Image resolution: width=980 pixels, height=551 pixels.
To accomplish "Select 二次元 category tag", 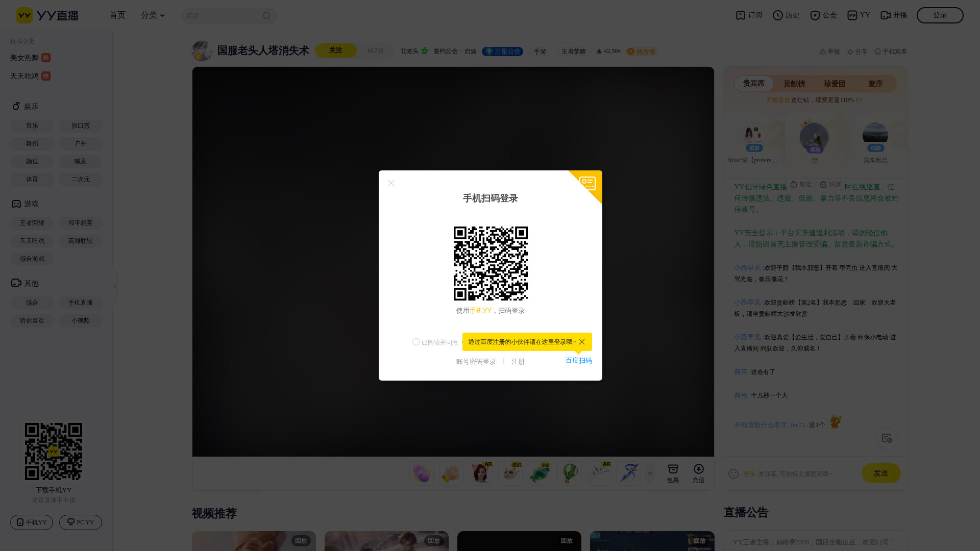I will tap(81, 180).
